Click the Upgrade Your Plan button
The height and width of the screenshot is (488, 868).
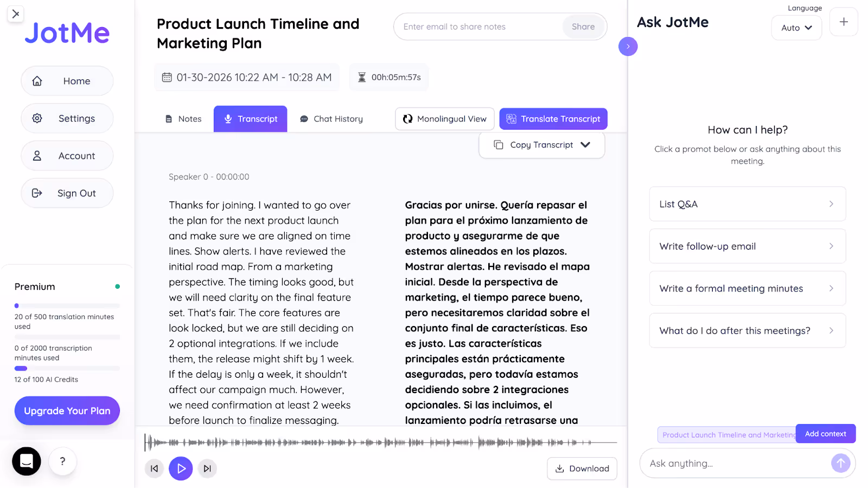(67, 411)
